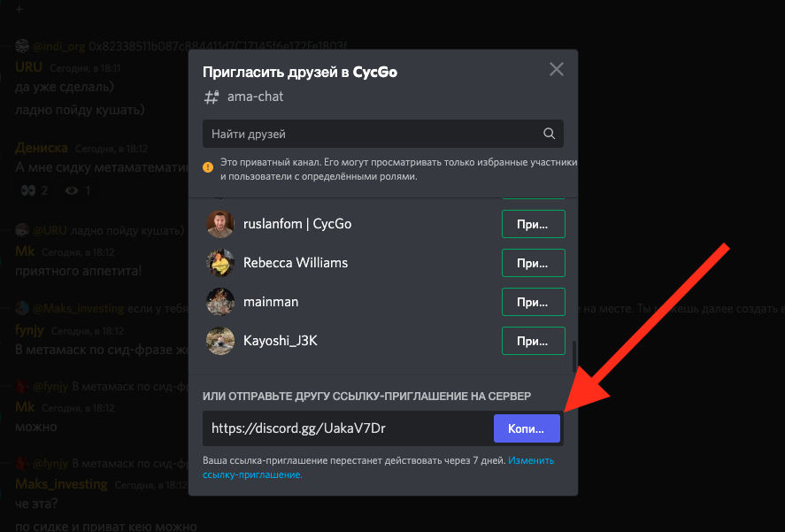Image resolution: width=785 pixels, height=532 pixels.
Task: Click the "@indi_org" reply mention
Action: click(x=59, y=47)
